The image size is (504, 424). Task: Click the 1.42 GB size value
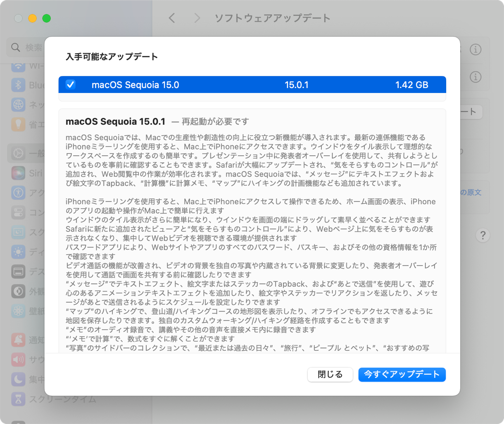(412, 85)
